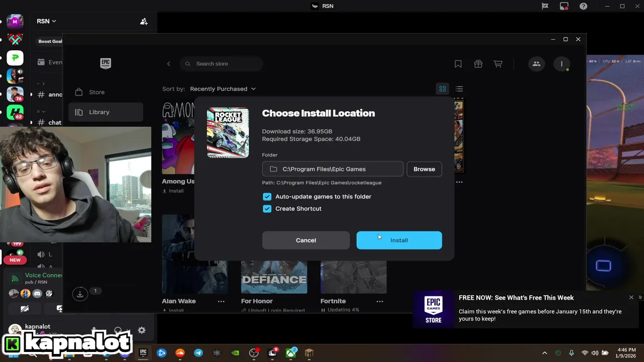
Task: Uncheck the Create Shortcut checkbox
Action: point(267,209)
